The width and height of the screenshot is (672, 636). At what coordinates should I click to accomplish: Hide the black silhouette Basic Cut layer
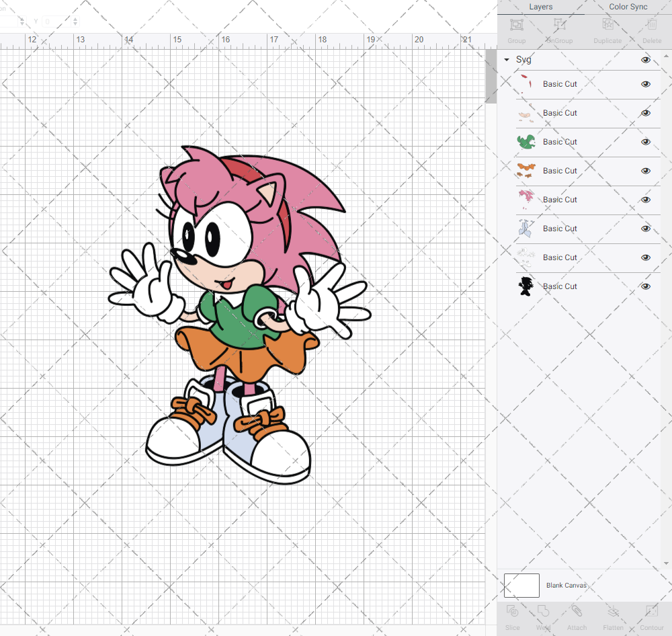click(x=645, y=286)
